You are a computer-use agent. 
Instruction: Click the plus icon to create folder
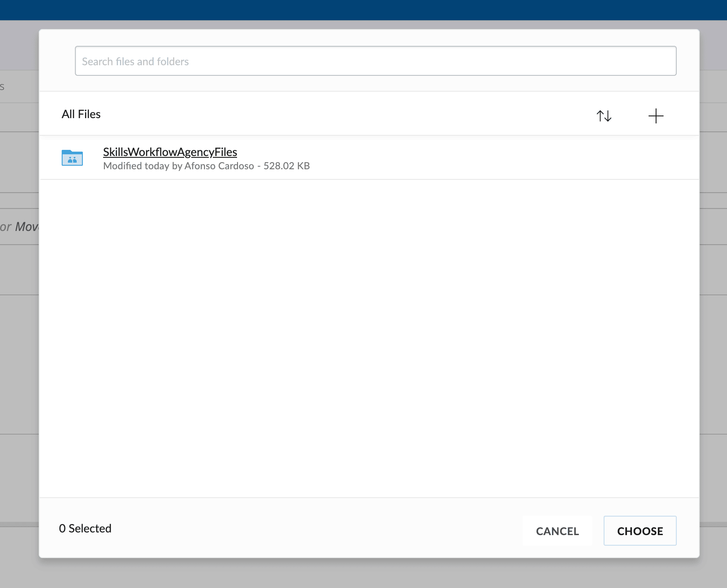[x=656, y=116]
